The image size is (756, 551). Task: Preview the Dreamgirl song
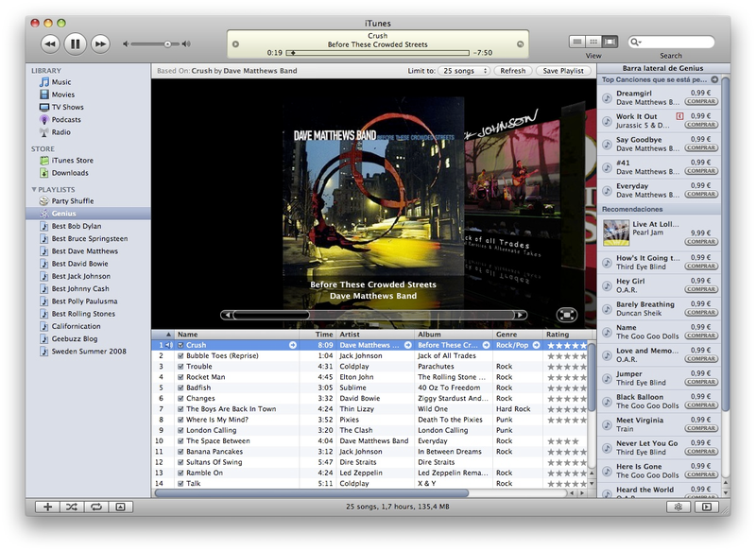click(x=607, y=98)
